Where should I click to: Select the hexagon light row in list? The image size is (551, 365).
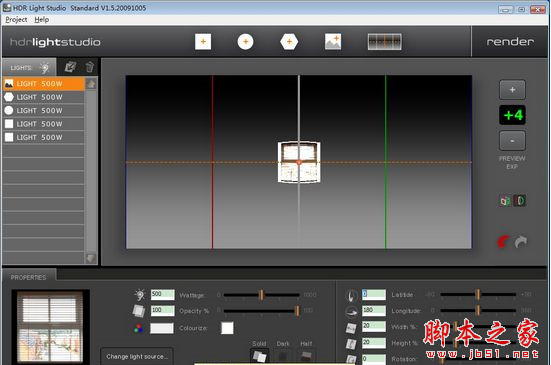click(x=44, y=97)
